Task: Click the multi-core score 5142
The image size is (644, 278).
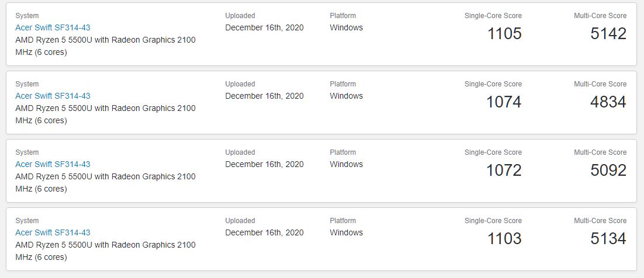Action: coord(608,34)
